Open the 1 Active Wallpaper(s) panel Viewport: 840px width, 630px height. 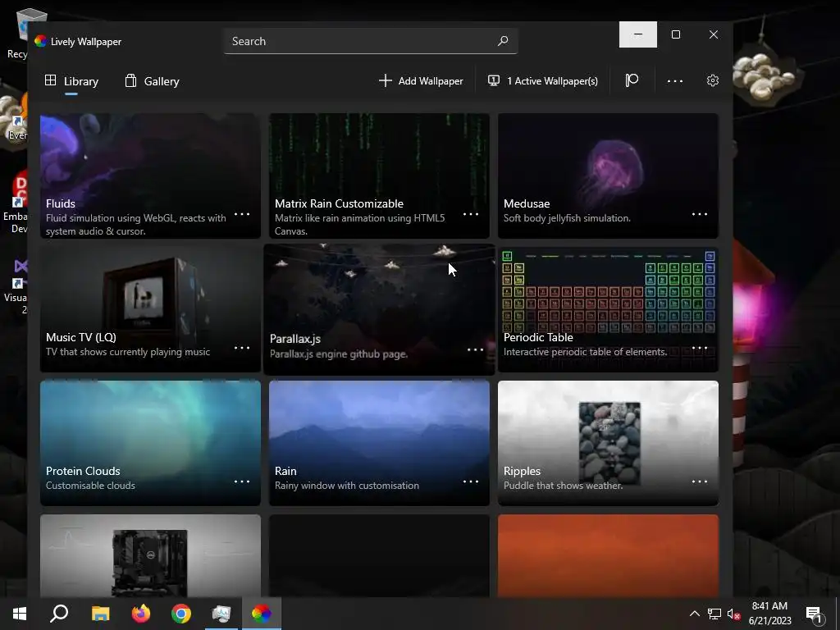(543, 81)
